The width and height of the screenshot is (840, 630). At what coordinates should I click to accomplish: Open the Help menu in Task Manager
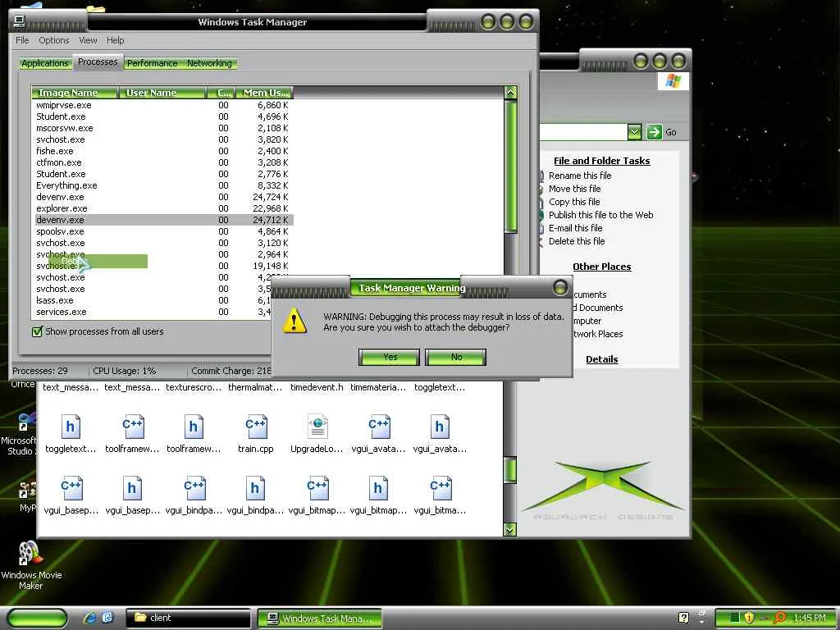tap(115, 40)
